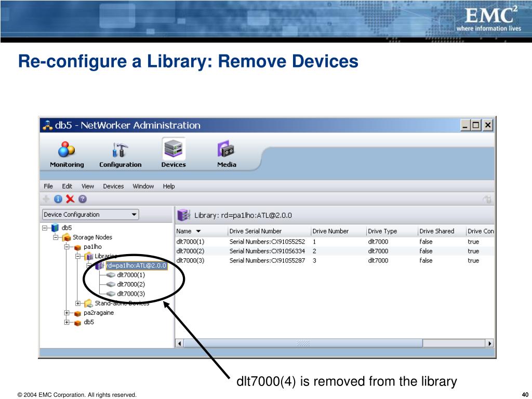Image resolution: width=532 pixels, height=399 pixels.
Task: Click the Libraries folder icon
Action: coord(88,256)
